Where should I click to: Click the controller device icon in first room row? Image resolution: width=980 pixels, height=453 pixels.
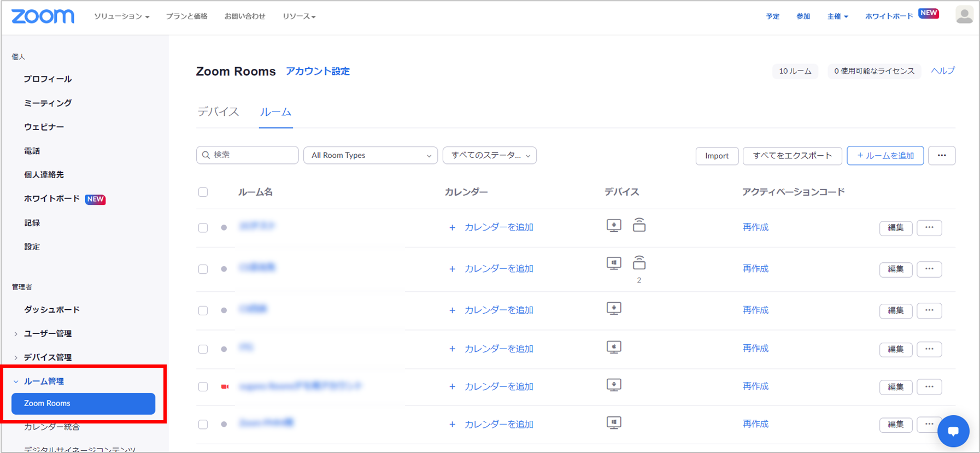(x=639, y=225)
